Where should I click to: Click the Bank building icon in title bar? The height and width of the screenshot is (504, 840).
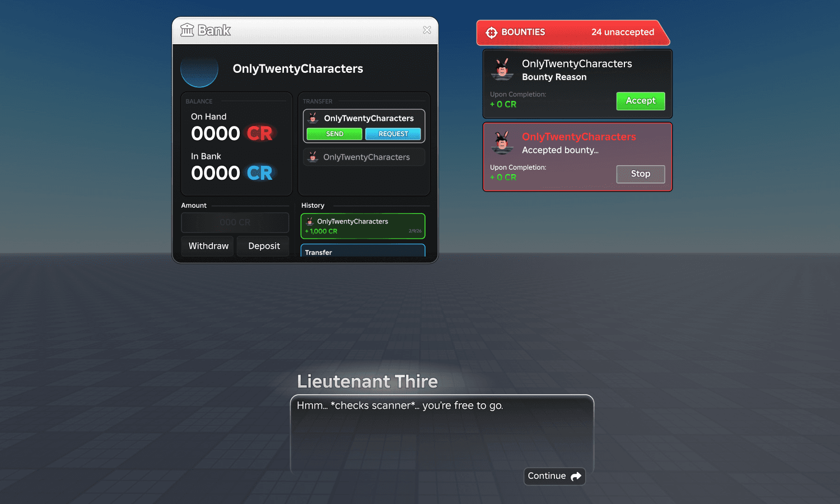tap(187, 30)
